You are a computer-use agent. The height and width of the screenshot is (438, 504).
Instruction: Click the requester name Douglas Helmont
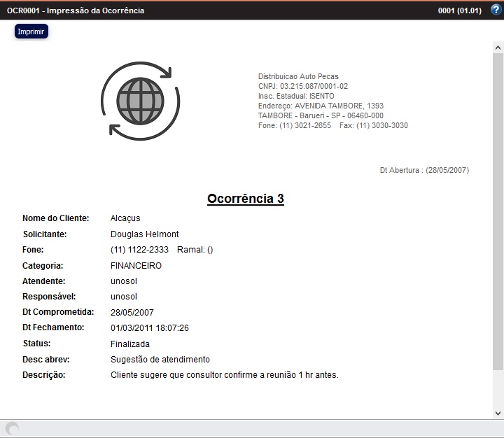coord(144,234)
